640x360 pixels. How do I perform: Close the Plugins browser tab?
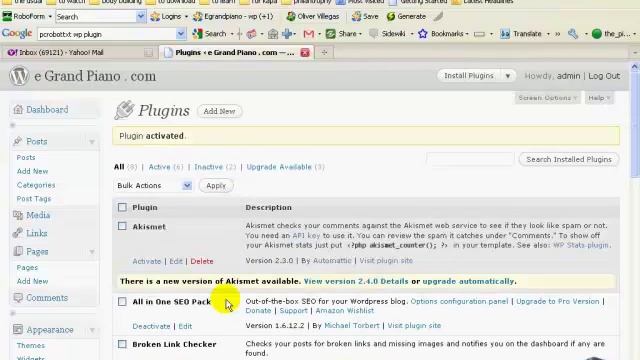click(x=305, y=53)
